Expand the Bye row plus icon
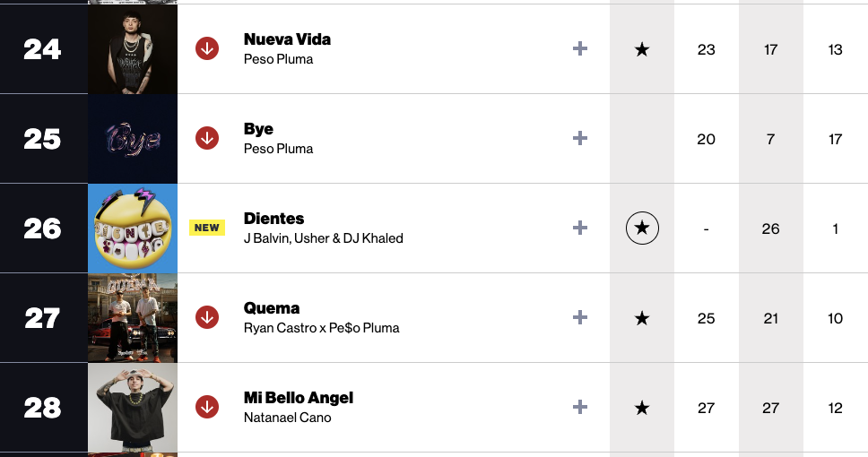The image size is (868, 457). click(x=579, y=138)
